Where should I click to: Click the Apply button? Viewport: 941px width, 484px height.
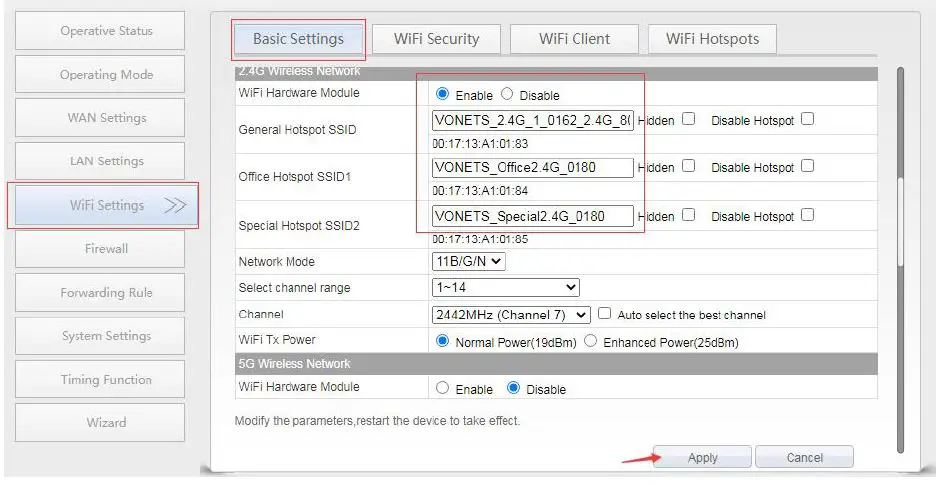(702, 458)
